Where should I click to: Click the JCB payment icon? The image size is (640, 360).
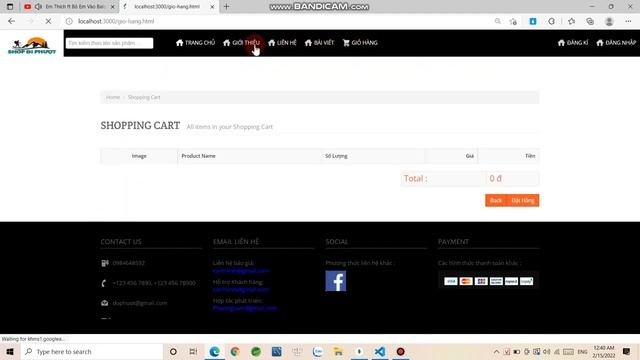481,281
